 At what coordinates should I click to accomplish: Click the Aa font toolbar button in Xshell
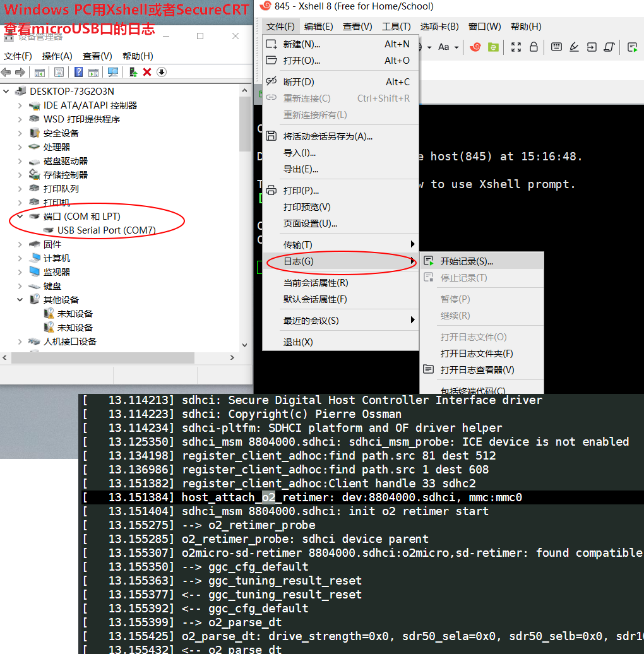point(443,47)
